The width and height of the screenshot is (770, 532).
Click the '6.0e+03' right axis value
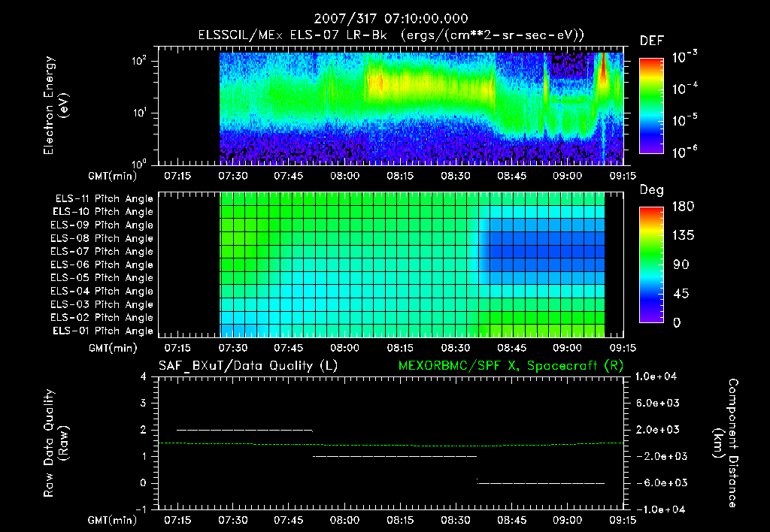click(658, 404)
